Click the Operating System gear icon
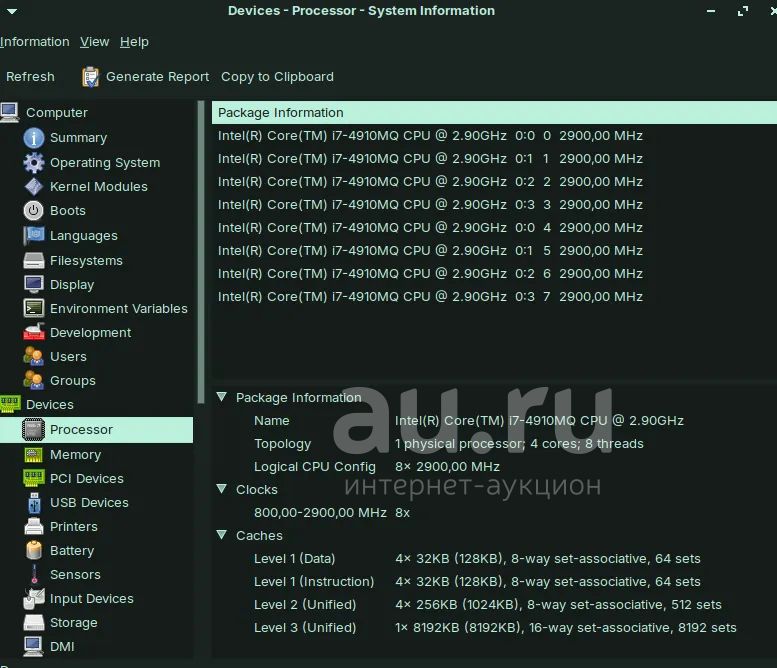Screen dimensions: 777x668 (34, 163)
